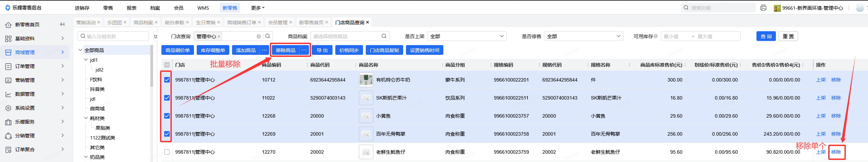Collapse the 全部商品 tree node
Screen dimensions: 868x162
80,50
